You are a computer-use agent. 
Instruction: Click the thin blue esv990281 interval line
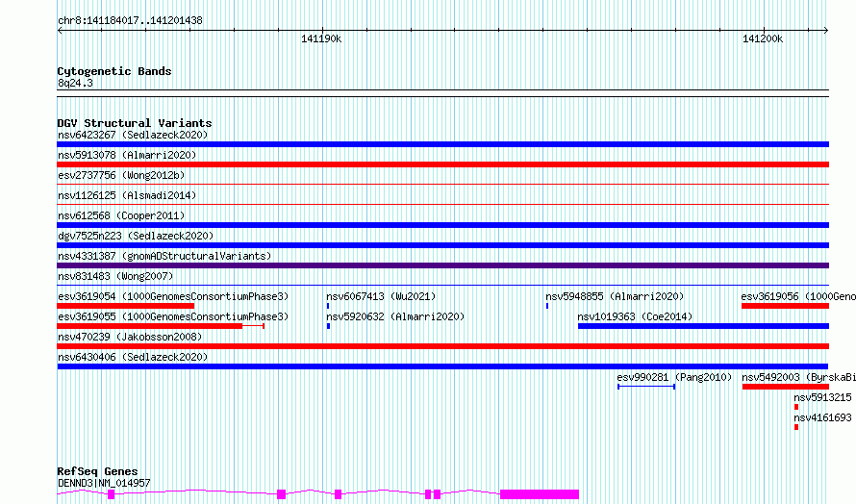pos(646,387)
